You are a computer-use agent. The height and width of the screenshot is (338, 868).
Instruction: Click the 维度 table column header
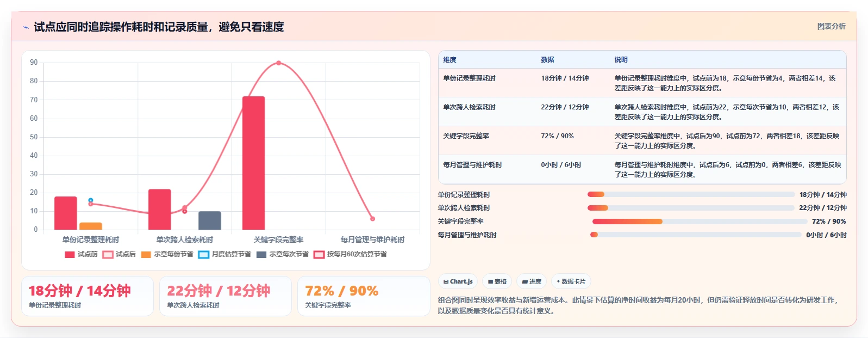449,60
